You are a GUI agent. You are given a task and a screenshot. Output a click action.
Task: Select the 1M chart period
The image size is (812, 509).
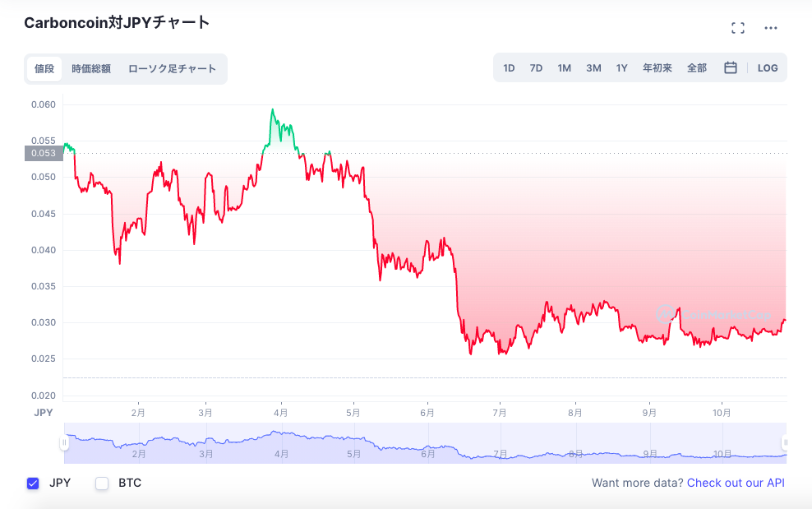click(x=564, y=67)
